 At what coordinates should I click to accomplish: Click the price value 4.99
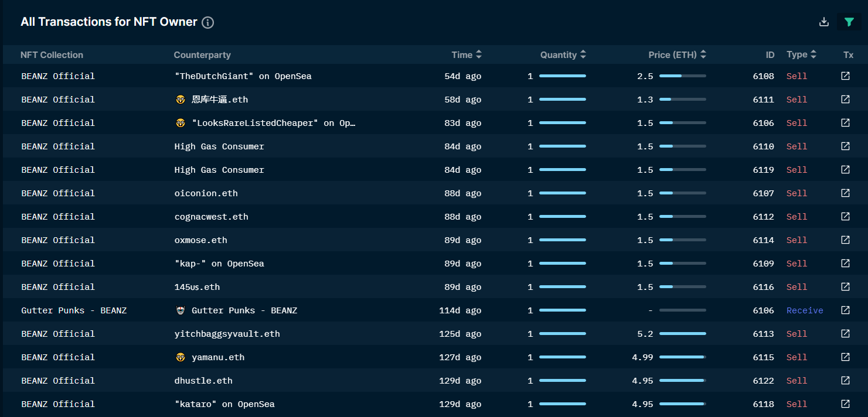click(x=642, y=357)
